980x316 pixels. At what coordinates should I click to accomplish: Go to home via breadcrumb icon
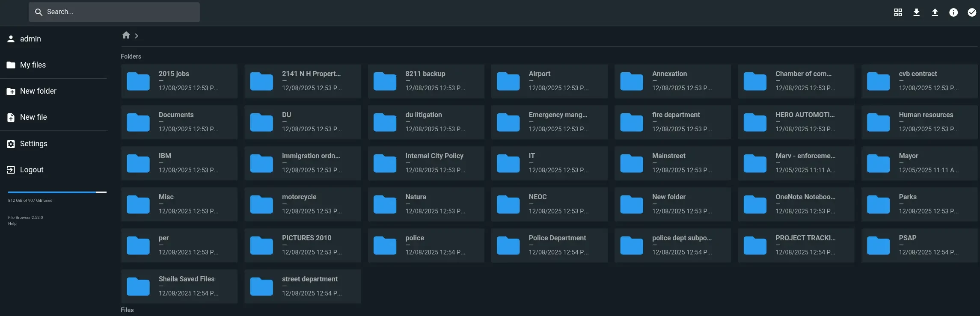click(126, 35)
